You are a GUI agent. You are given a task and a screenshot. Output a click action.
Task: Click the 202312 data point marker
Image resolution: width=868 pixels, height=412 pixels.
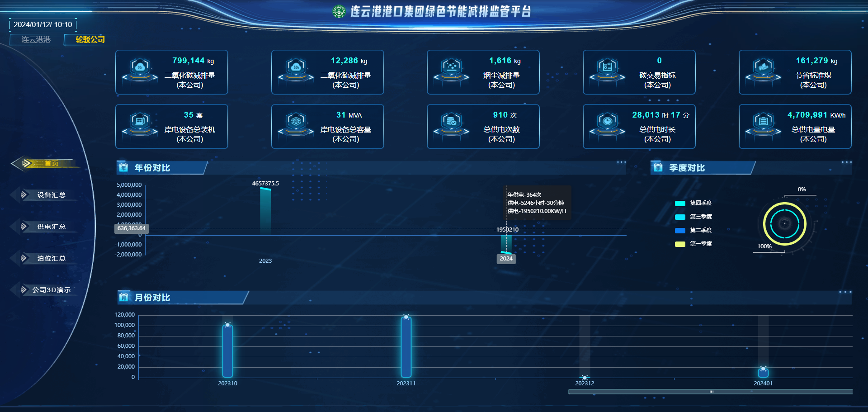585,377
